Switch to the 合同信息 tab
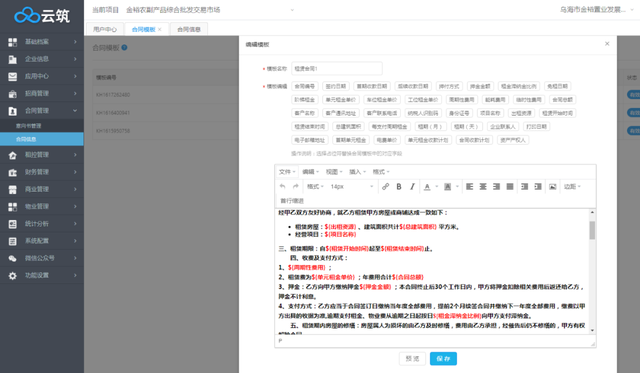640x373 pixels. click(x=189, y=29)
